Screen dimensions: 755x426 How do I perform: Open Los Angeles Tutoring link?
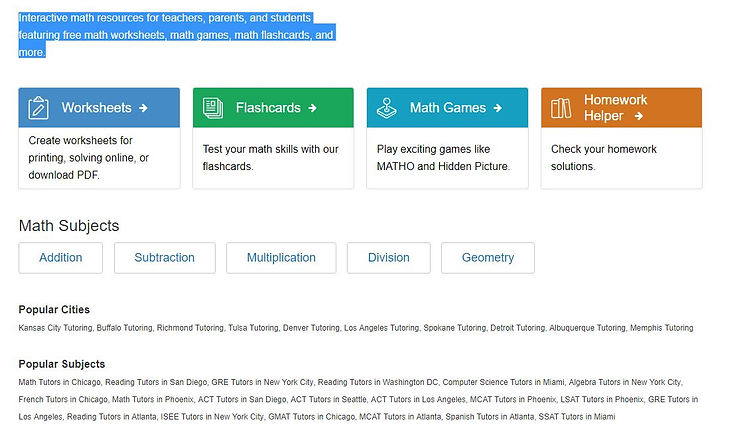click(381, 328)
